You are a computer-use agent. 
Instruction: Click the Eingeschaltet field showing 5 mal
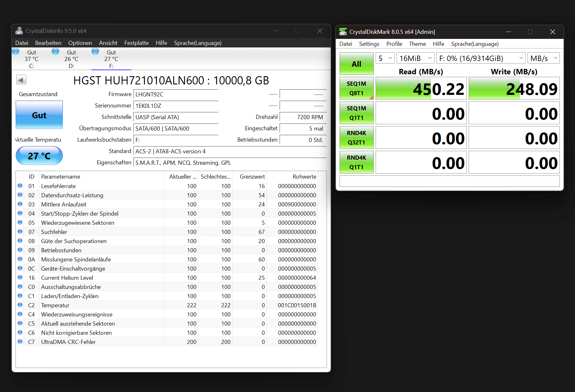click(303, 129)
